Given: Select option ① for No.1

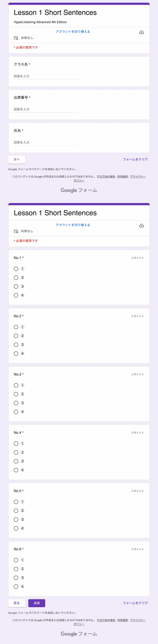Looking at the screenshot, I should (16, 269).
